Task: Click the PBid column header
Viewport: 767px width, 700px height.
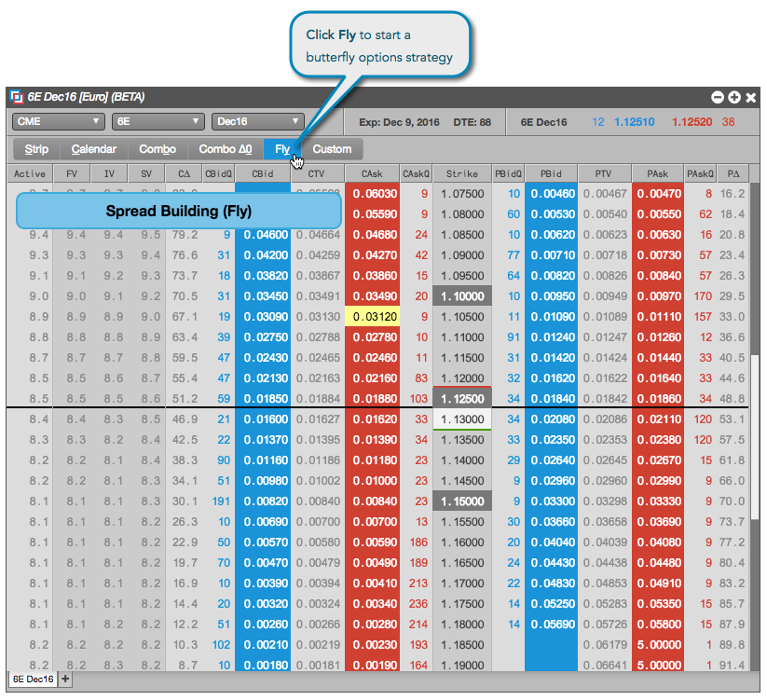Action: pyautogui.click(x=552, y=173)
